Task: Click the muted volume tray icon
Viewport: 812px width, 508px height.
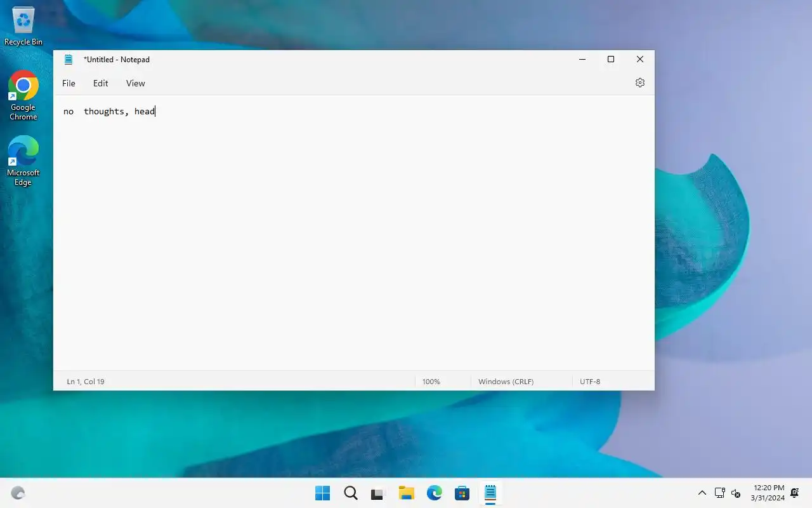Action: 736,493
